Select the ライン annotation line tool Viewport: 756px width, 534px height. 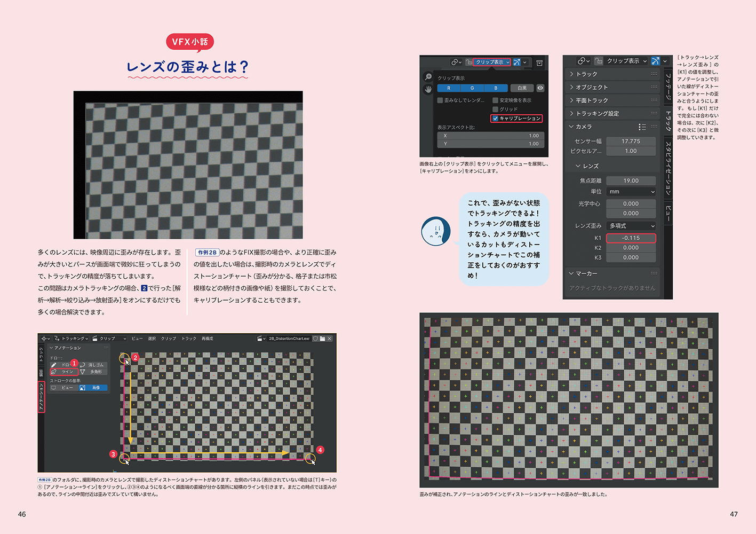click(x=64, y=372)
